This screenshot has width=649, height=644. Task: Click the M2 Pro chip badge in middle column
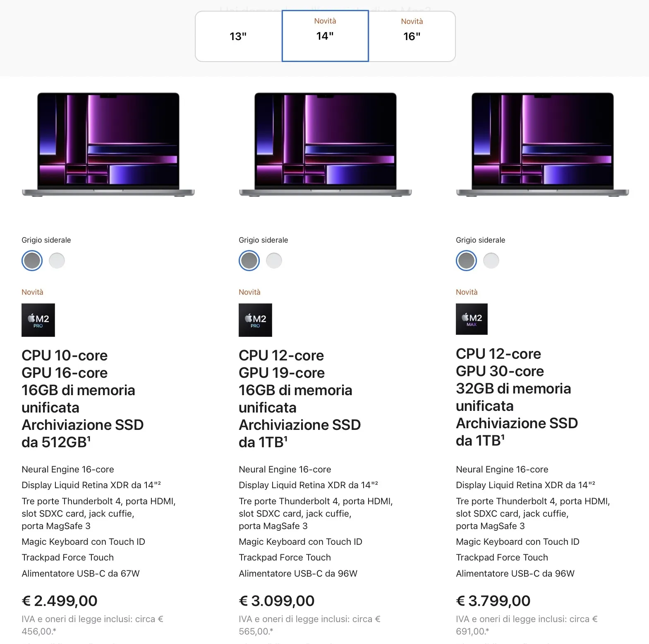click(x=255, y=320)
